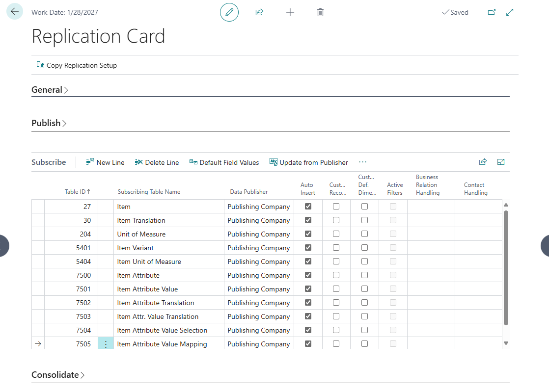
Task: Open the more options ellipsis menu
Action: (x=362, y=162)
